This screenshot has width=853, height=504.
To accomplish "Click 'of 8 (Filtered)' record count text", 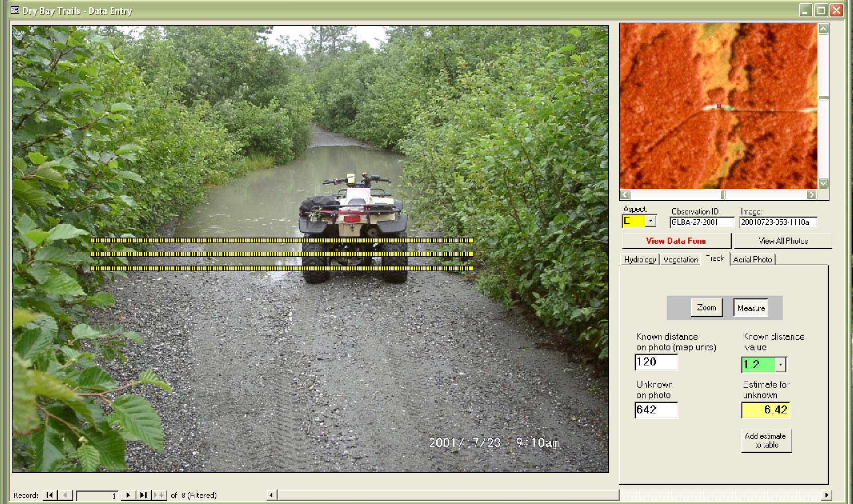I will point(194,495).
